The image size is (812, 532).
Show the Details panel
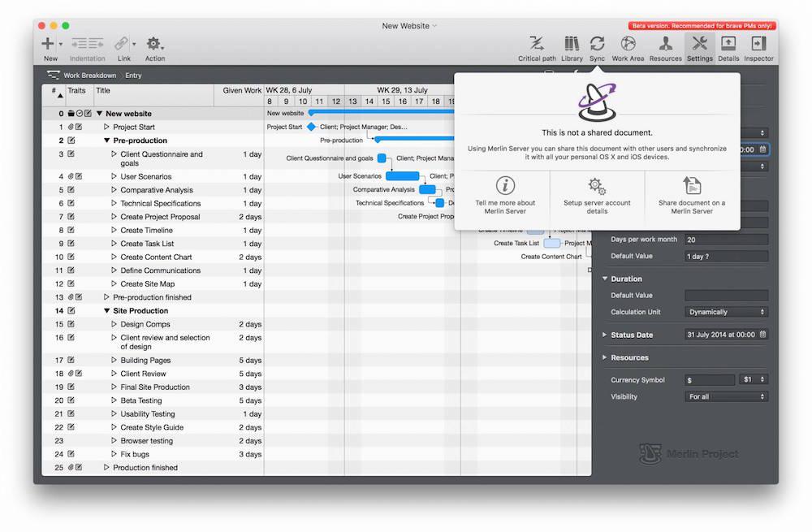coord(728,44)
